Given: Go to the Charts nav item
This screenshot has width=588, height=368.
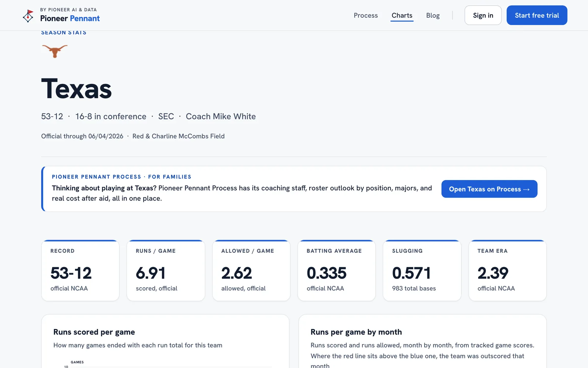Looking at the screenshot, I should coord(402,15).
